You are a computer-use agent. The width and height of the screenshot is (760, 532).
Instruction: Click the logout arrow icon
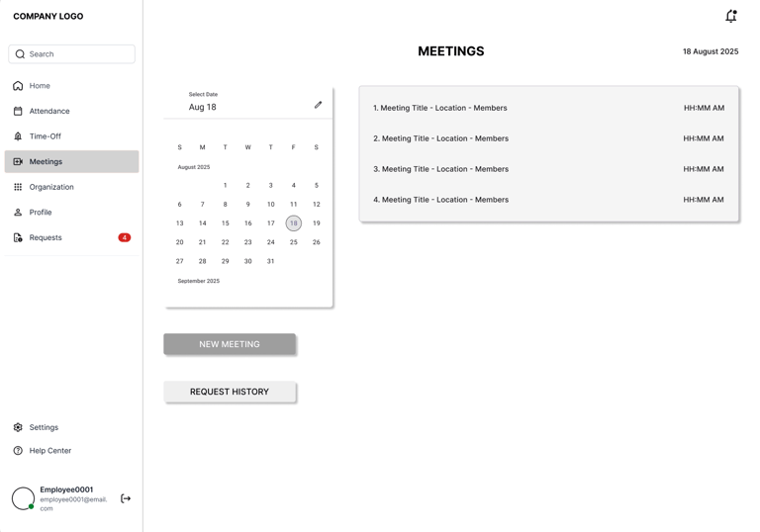point(126,498)
